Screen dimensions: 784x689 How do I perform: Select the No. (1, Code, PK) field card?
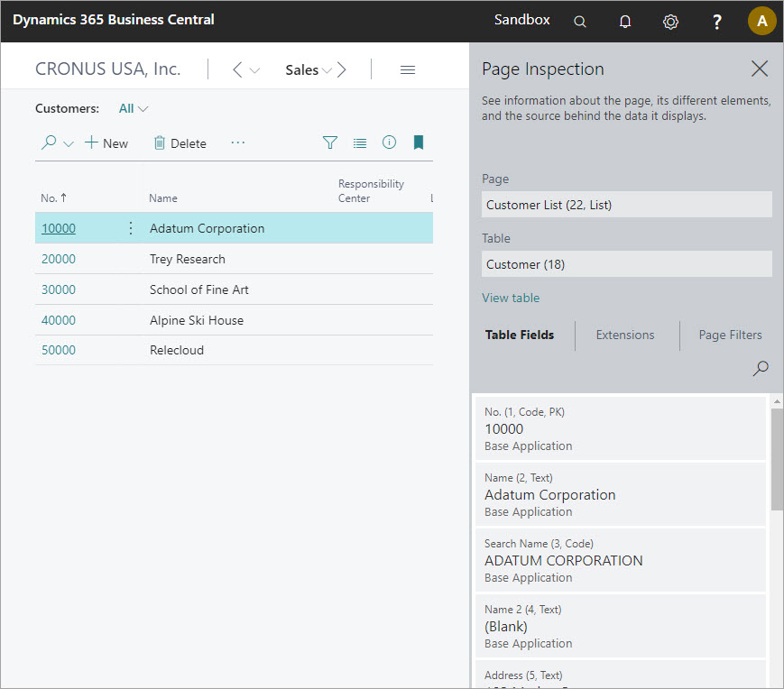[x=620, y=428]
